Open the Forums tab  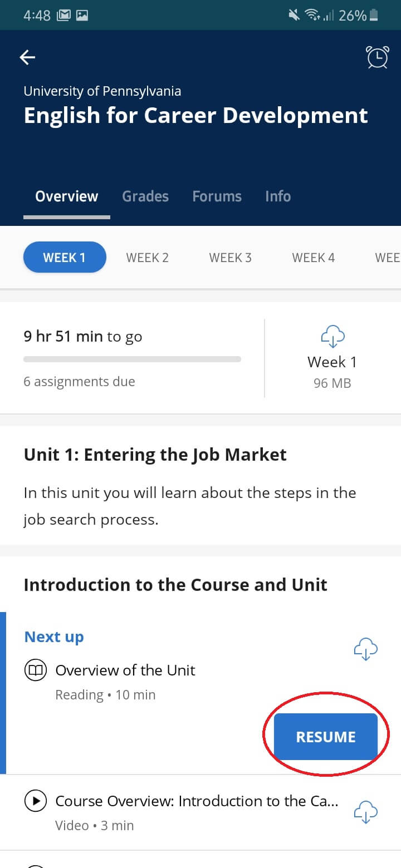(217, 196)
